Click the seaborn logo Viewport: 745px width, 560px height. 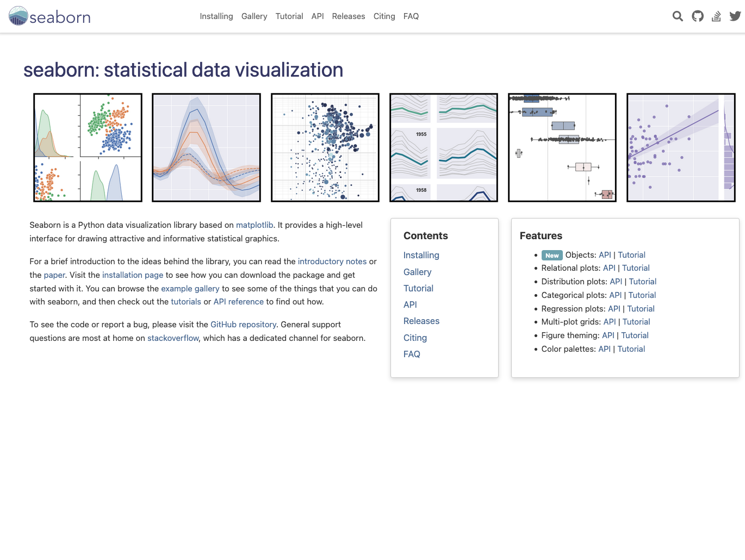coord(49,16)
